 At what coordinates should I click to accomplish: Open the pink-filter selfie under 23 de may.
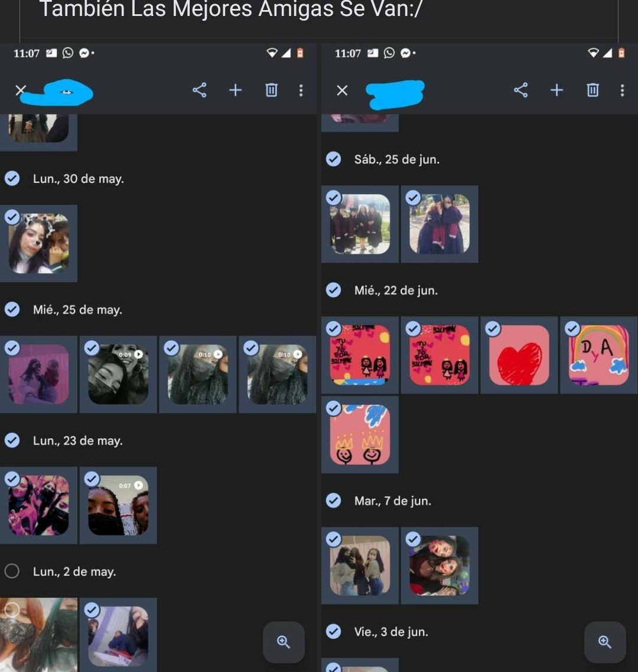38,505
